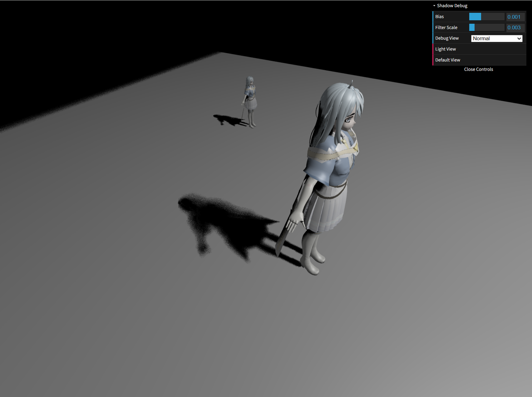Adjust the Bias slider
The height and width of the screenshot is (397, 532).
pos(487,17)
